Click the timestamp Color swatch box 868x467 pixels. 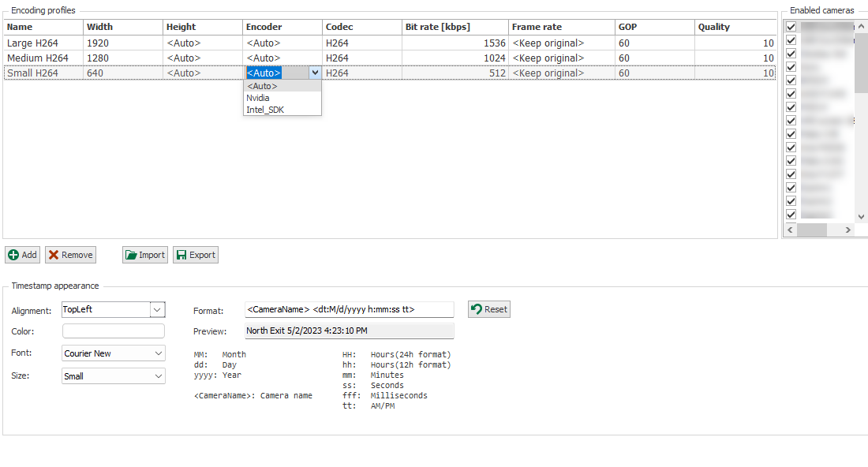tap(114, 331)
